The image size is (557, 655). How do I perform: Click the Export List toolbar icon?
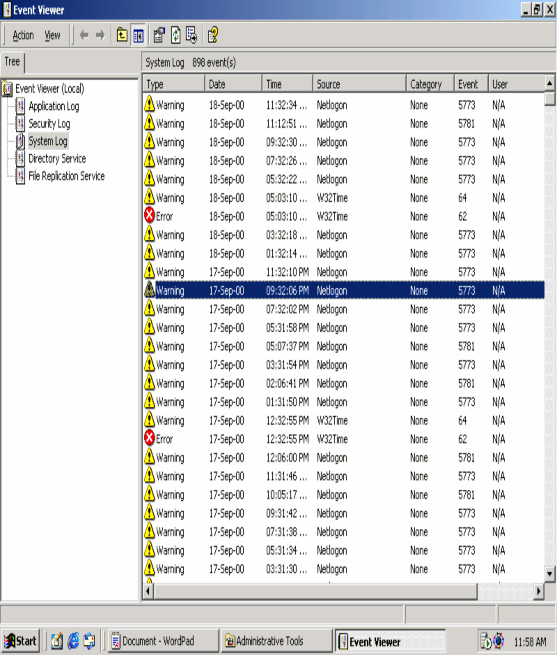[x=191, y=35]
